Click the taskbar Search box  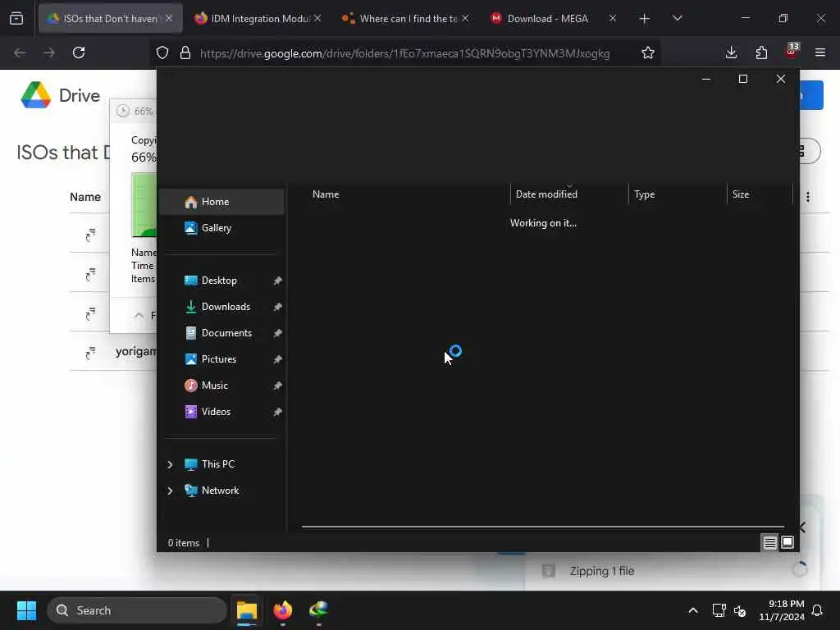pyautogui.click(x=137, y=610)
